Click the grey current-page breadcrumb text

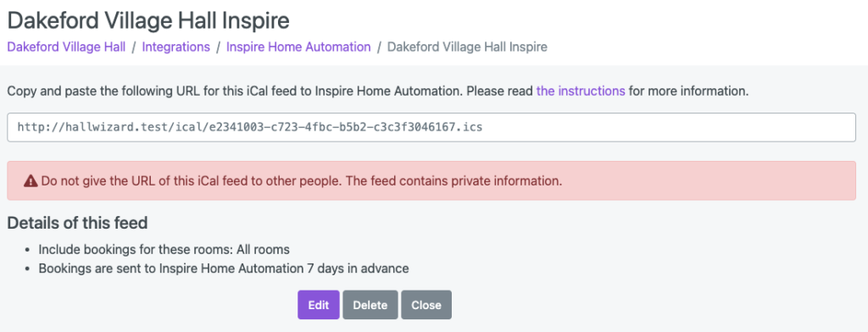(467, 47)
